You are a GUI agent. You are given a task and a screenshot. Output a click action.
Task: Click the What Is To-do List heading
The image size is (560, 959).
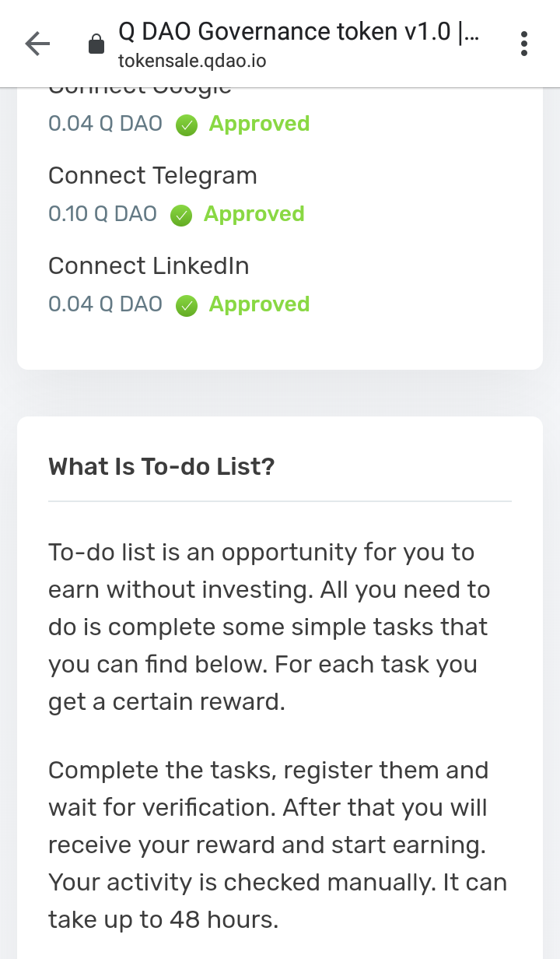[161, 467]
